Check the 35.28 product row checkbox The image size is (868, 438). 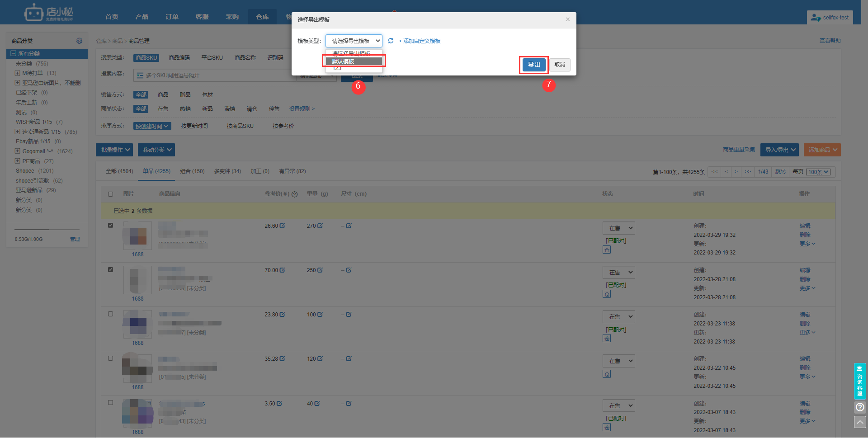point(110,358)
